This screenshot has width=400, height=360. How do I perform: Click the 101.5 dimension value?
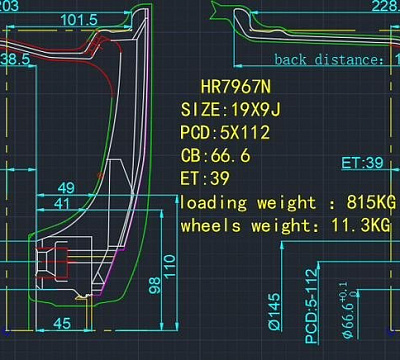click(x=79, y=20)
